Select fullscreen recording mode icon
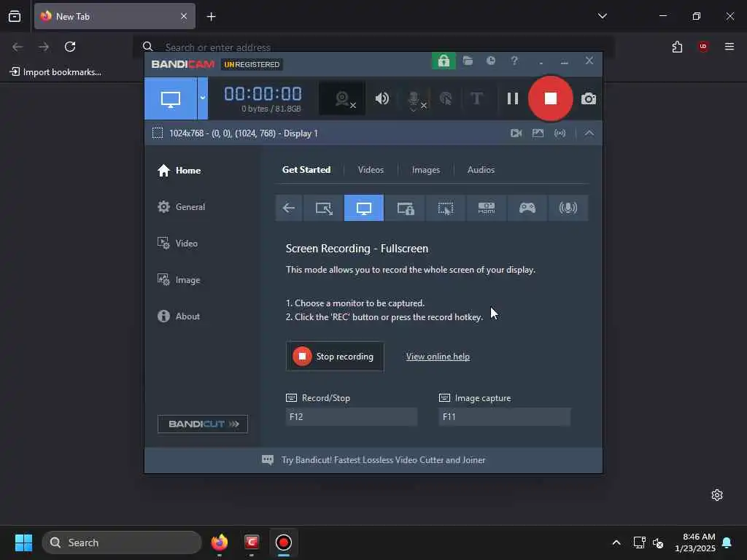Viewport: 747px width, 560px height. coord(364,208)
